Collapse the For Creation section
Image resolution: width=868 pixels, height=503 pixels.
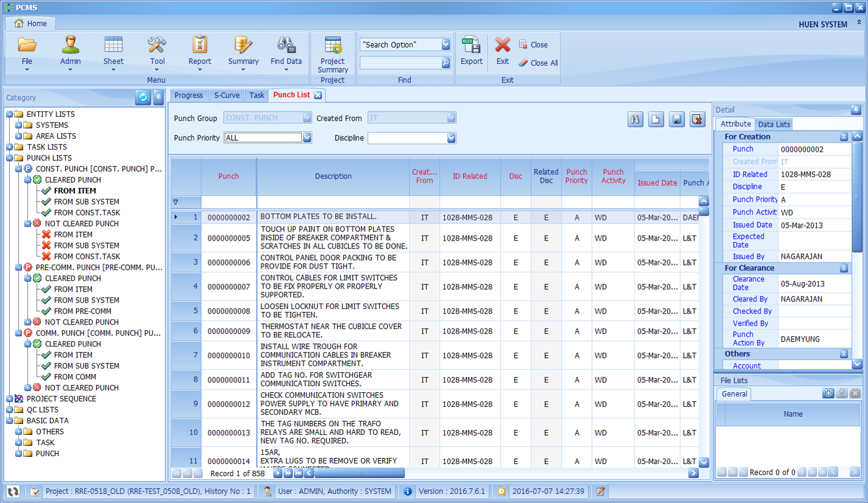click(844, 137)
